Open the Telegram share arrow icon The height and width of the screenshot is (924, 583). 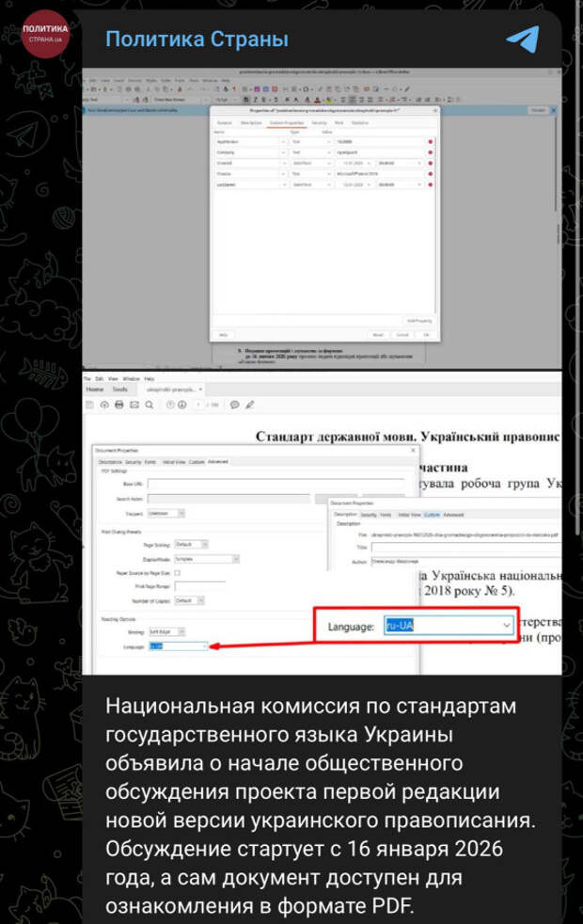(523, 39)
